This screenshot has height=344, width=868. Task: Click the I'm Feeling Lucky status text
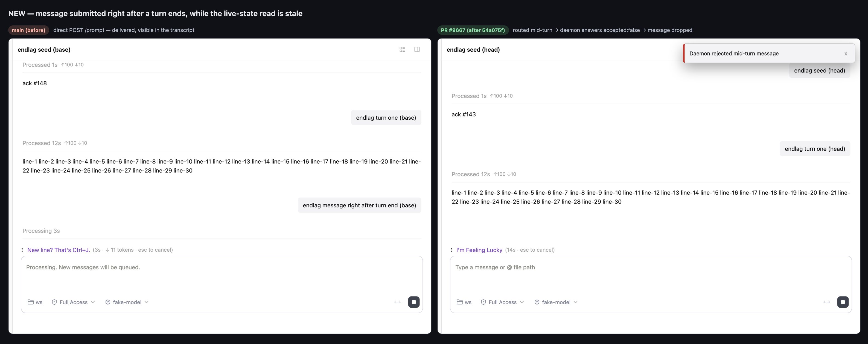479,250
